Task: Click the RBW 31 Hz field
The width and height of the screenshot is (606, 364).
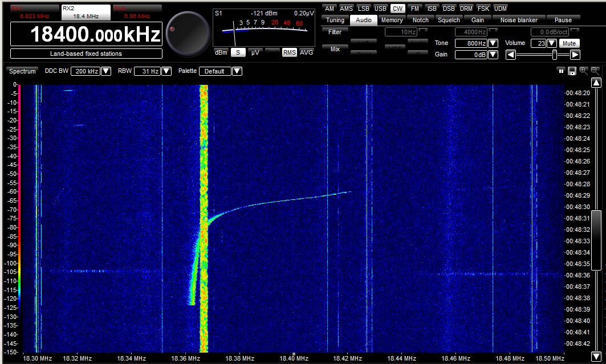Action: (147, 71)
